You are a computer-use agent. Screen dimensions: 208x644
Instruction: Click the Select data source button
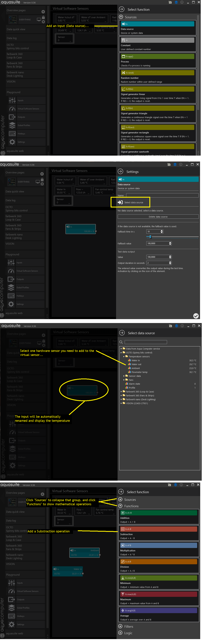[131, 202]
